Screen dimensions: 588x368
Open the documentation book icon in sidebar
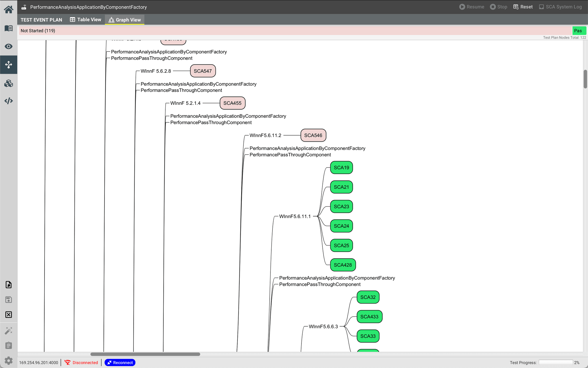9,28
